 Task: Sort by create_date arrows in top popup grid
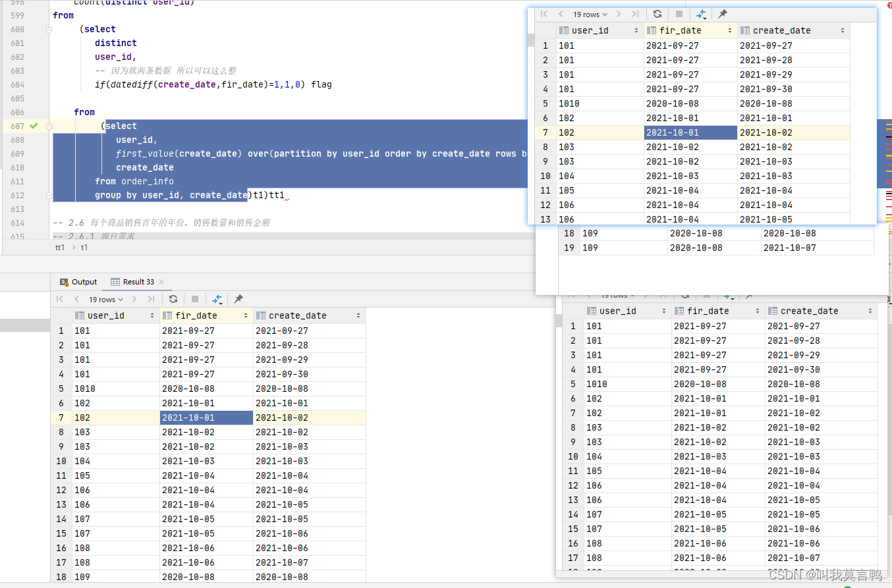click(x=843, y=31)
